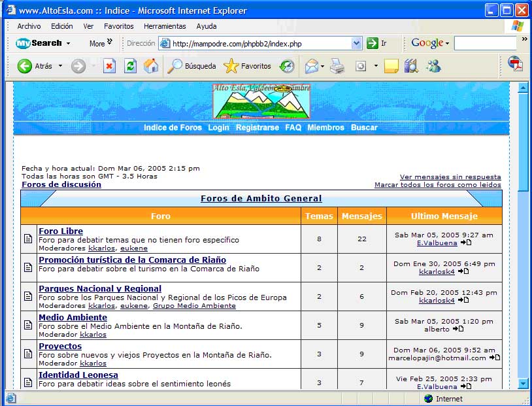Screen dimensions: 532x406
Task: Open the mail envelope dropdown arrow
Action: (323, 66)
